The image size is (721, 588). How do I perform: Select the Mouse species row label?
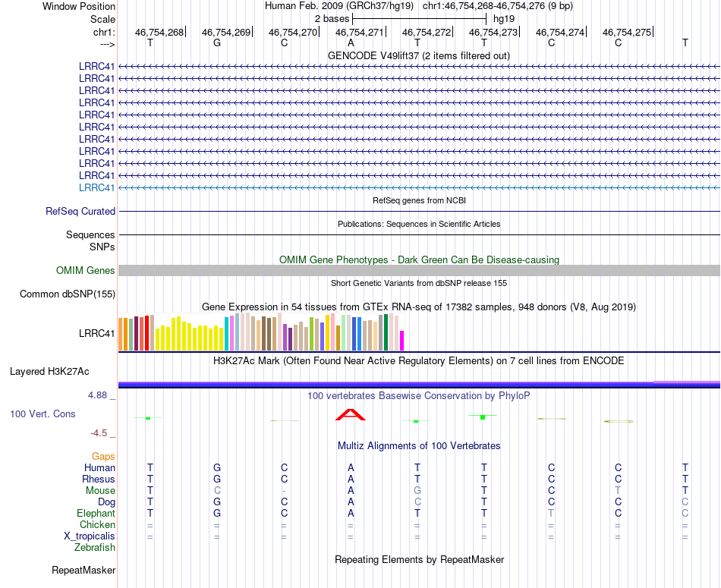pyautogui.click(x=100, y=491)
